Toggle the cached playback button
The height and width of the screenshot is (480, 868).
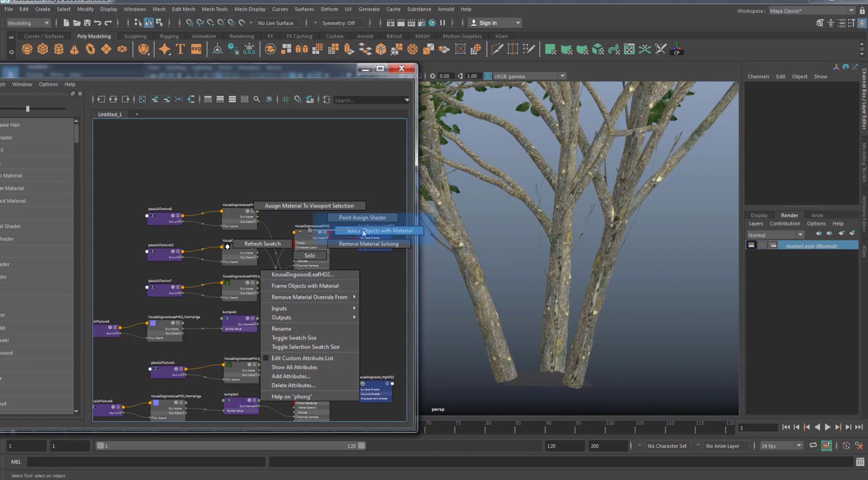[826, 446]
